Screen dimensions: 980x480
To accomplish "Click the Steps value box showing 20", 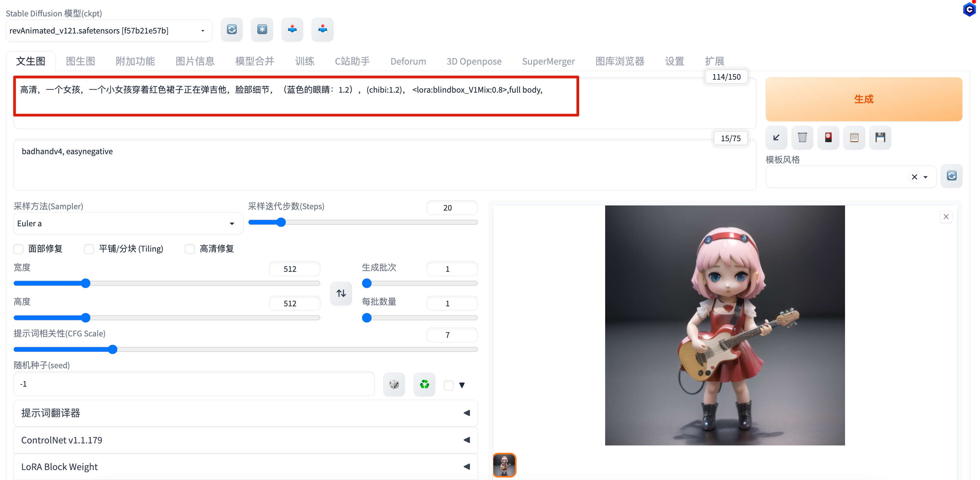I will pos(452,208).
